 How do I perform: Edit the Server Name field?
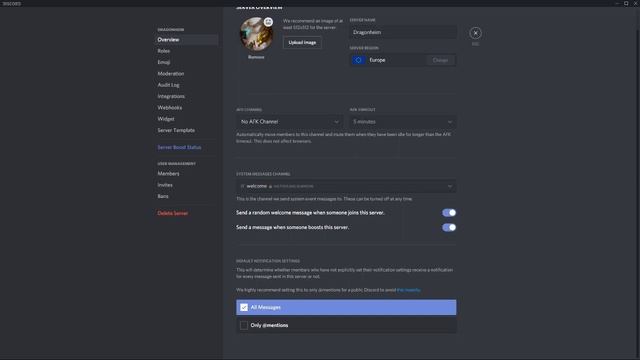pos(403,32)
